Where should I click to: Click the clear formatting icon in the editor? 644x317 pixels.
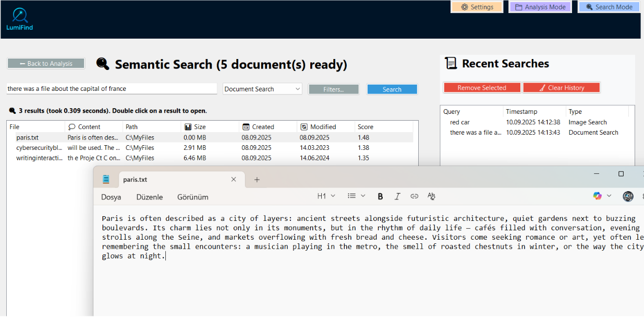[x=431, y=196]
